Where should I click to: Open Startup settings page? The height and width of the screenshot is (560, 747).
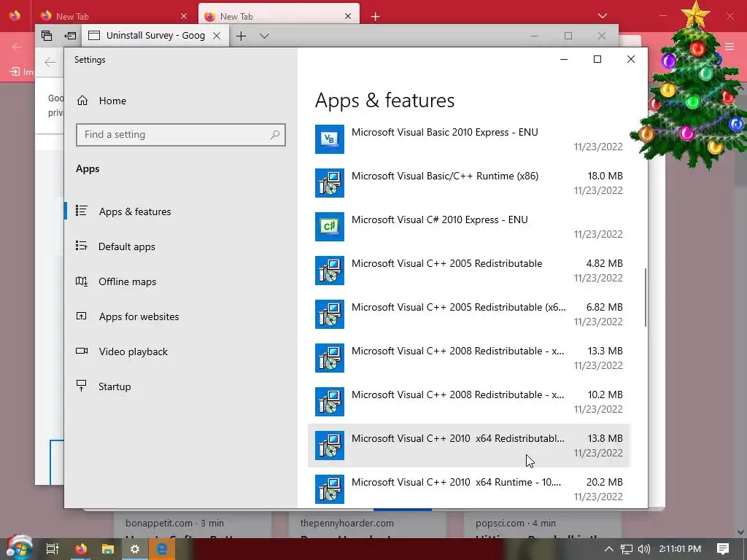pyautogui.click(x=115, y=386)
